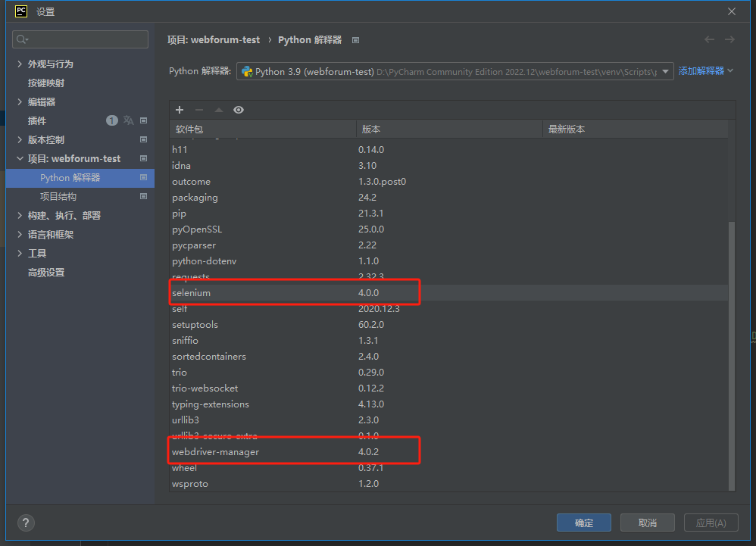Select the setuptools package row
Viewport: 756px width, 546px height.
[x=448, y=324]
